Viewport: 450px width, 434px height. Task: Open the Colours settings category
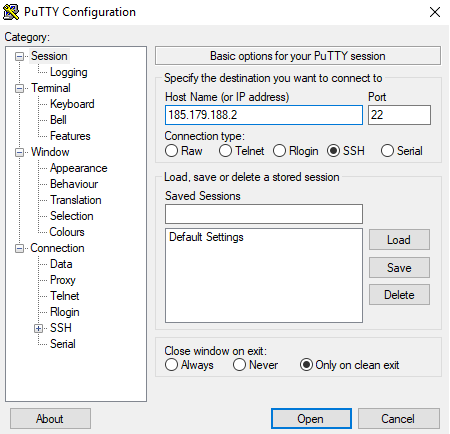[x=67, y=232]
